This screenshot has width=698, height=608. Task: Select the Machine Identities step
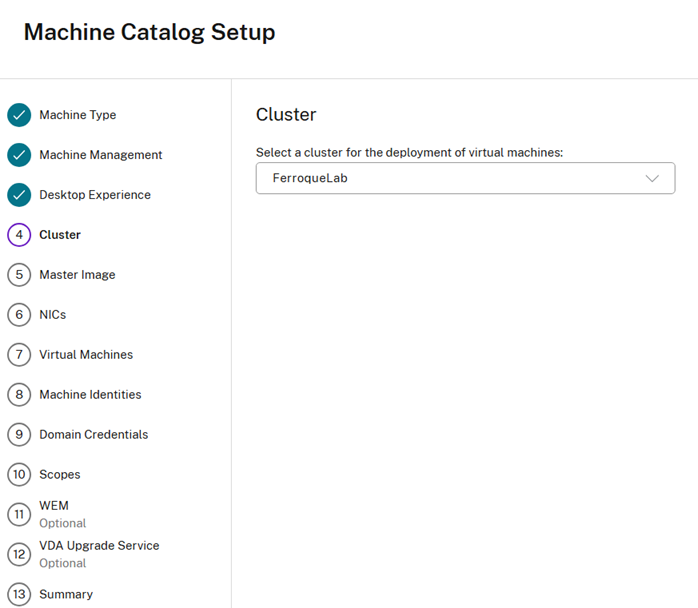[90, 395]
